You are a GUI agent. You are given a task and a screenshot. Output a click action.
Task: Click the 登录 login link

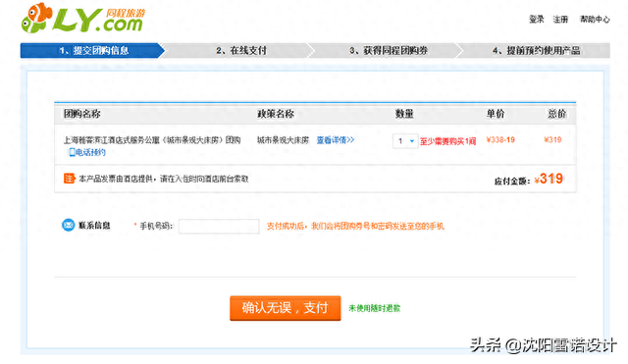point(537,19)
